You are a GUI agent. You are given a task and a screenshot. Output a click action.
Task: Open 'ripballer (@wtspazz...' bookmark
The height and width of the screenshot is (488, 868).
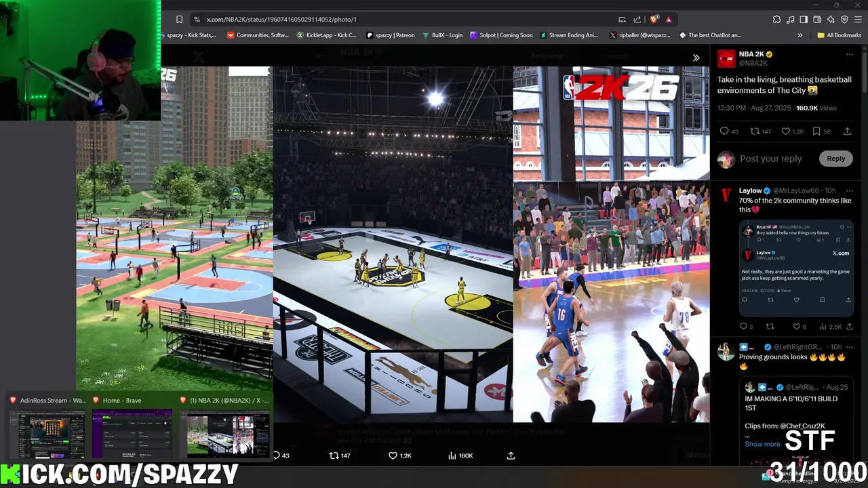(639, 35)
